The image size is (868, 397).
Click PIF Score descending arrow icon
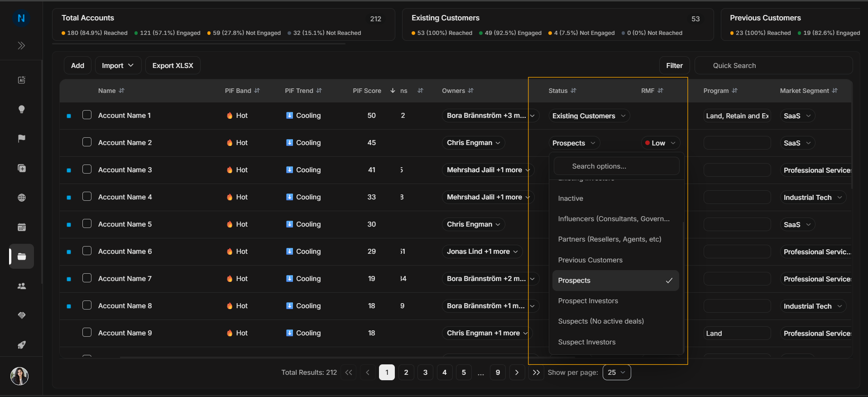(393, 91)
